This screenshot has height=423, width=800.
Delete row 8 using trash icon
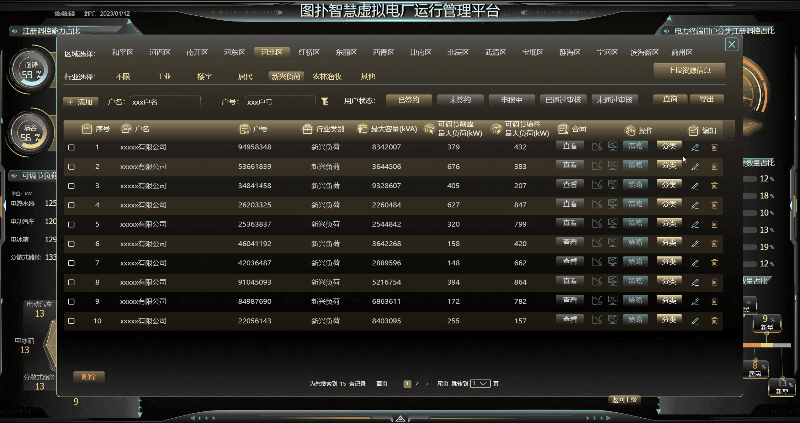point(714,282)
